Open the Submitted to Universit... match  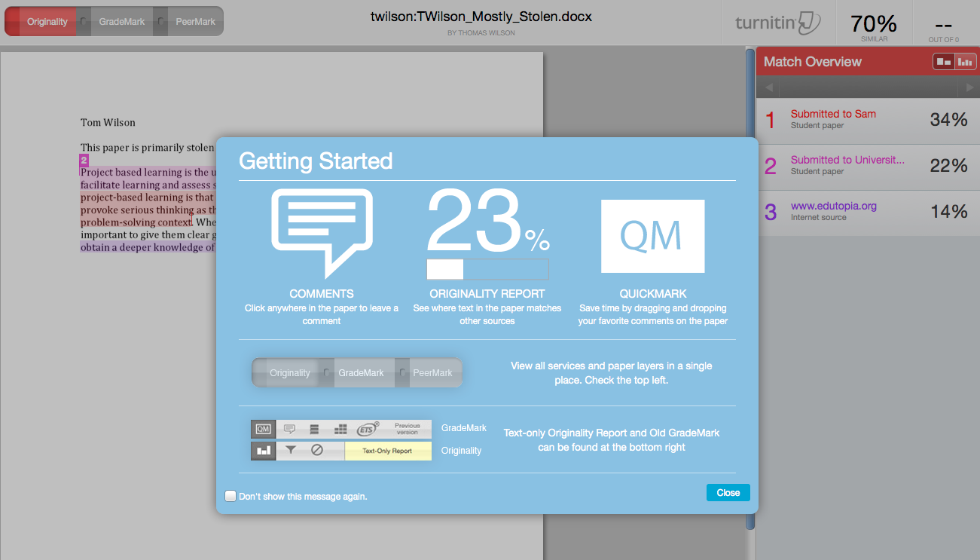coord(847,160)
